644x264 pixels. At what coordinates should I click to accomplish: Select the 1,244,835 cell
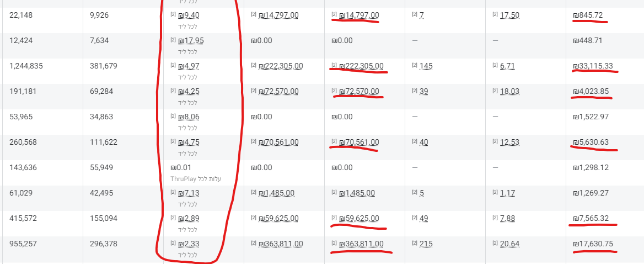[x=26, y=66]
